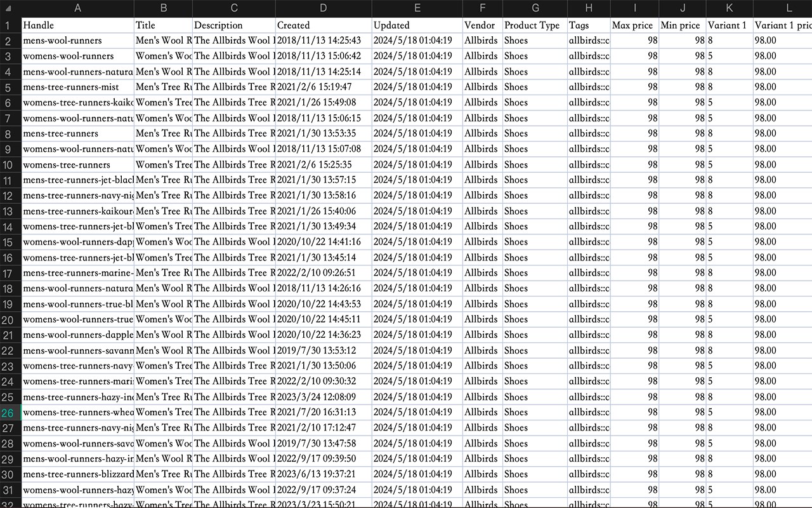This screenshot has width=812, height=508.
Task: Select created date '2020/10/22 14:41:16'
Action: 324,242
